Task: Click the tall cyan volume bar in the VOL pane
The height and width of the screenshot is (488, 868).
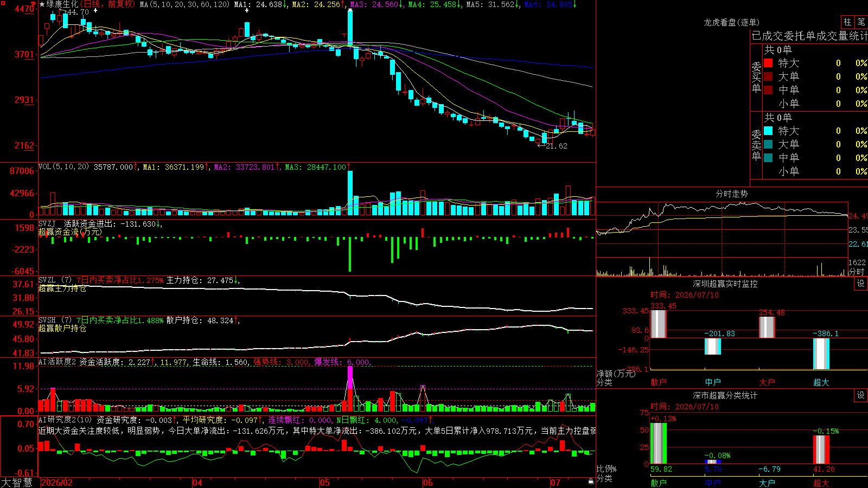Action: [350, 193]
